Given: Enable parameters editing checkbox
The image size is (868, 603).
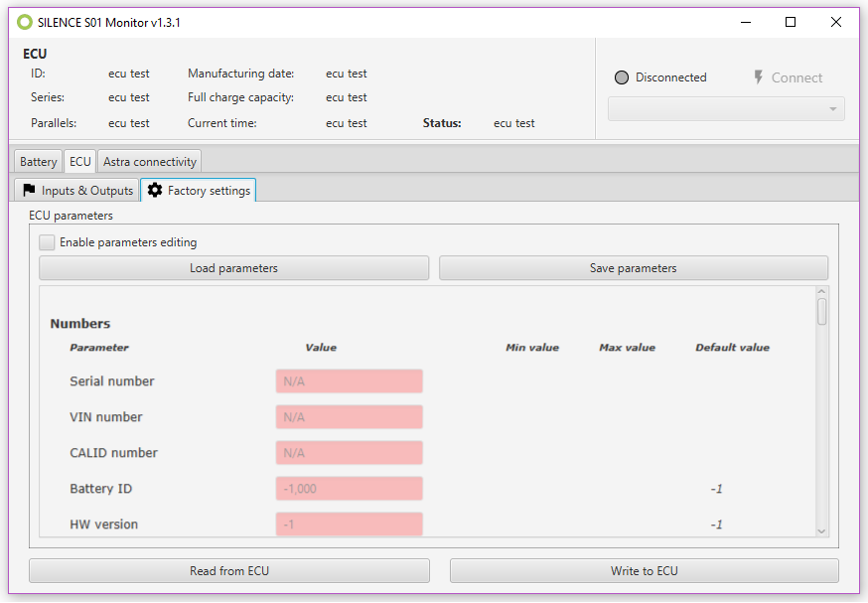Looking at the screenshot, I should coord(47,242).
